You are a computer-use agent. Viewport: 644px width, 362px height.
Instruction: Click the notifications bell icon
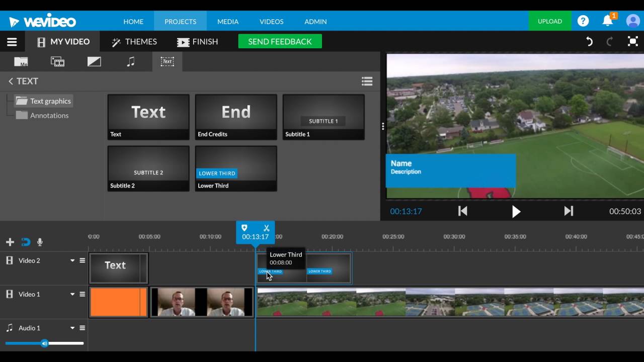click(608, 21)
